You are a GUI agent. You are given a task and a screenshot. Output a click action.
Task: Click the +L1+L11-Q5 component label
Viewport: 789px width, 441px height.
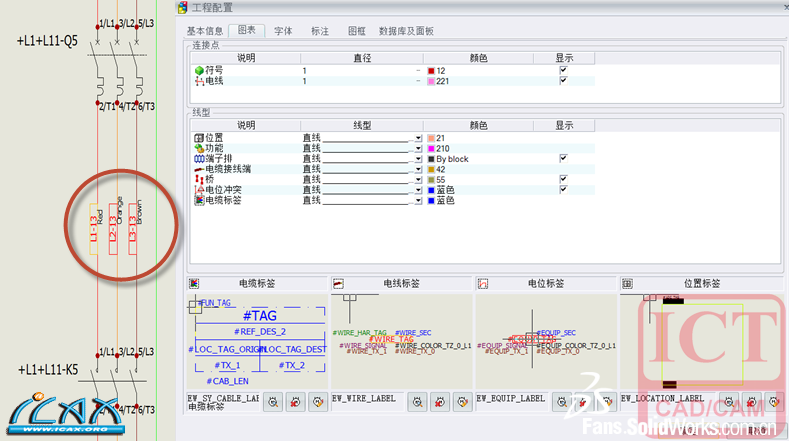click(x=48, y=41)
